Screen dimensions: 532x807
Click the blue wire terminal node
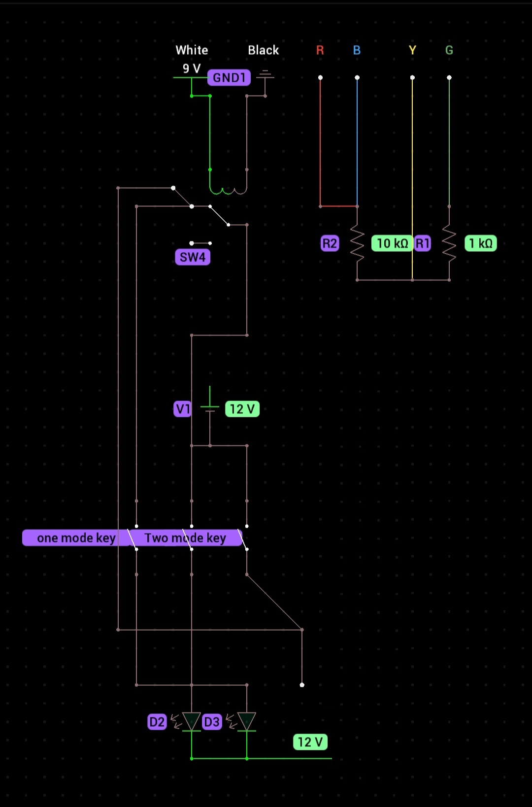pyautogui.click(x=357, y=77)
